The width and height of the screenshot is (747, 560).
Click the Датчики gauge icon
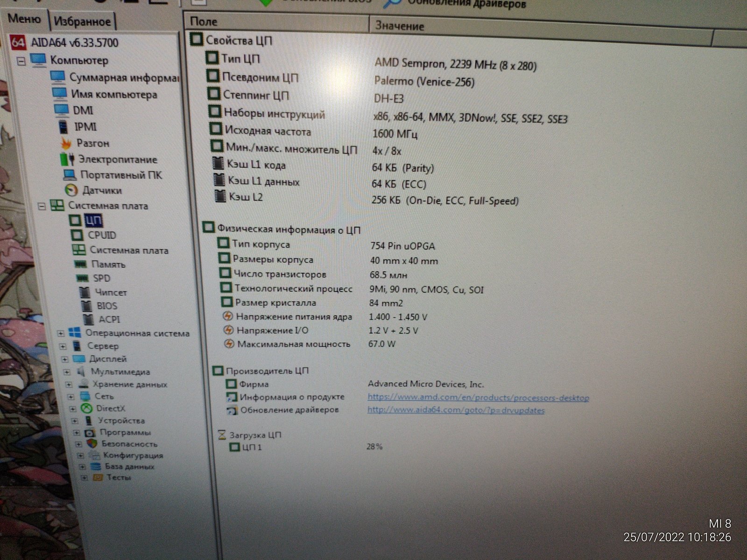pyautogui.click(x=71, y=190)
